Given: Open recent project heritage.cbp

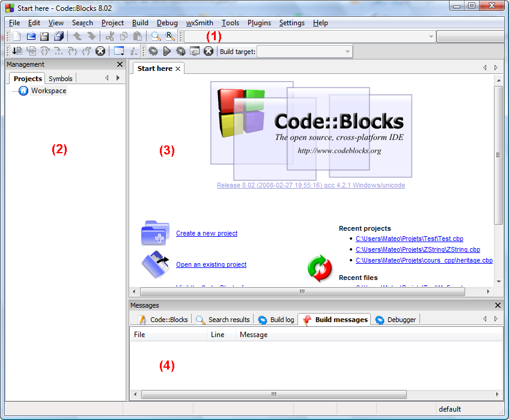Looking at the screenshot, I should (424, 260).
